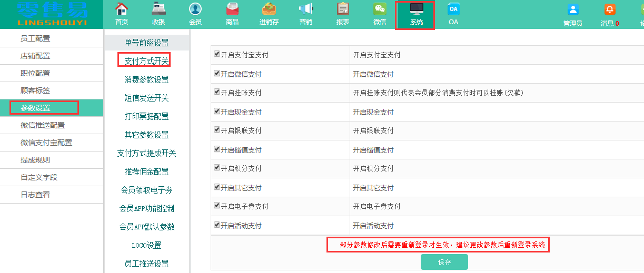Open the OA module icon
The height and width of the screenshot is (273, 644).
coord(453,9)
